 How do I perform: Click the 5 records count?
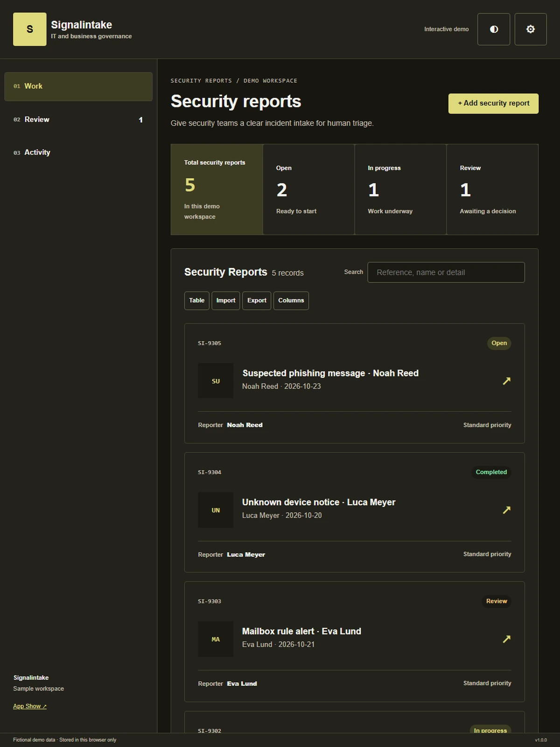pos(287,273)
